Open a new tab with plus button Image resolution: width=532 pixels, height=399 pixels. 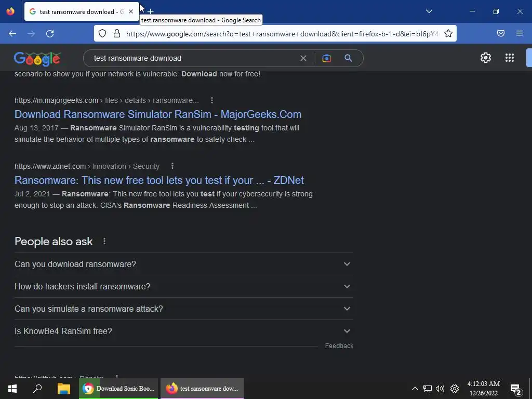[150, 11]
